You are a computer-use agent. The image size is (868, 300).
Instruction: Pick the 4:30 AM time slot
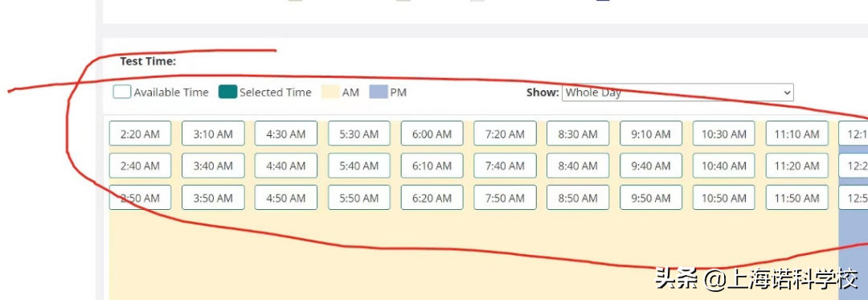(285, 134)
